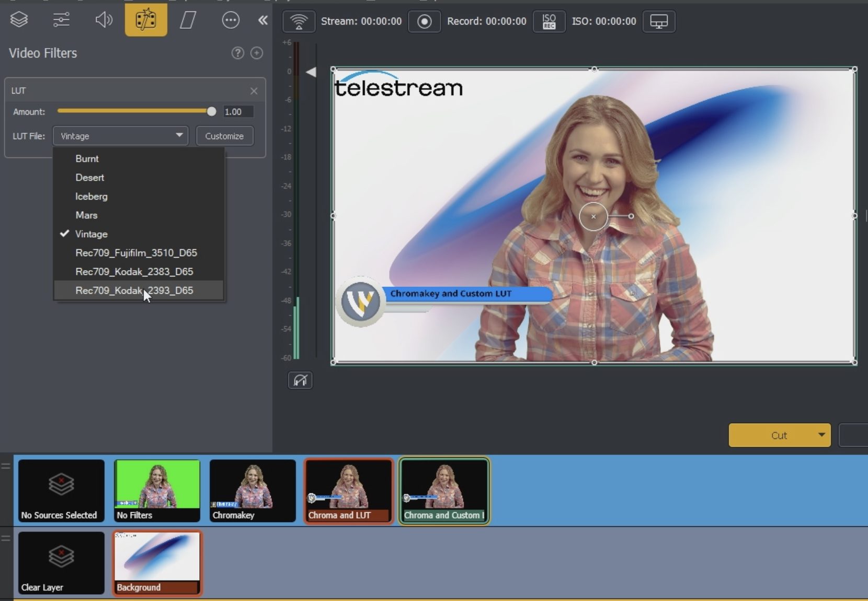
Task: Select Rec709_Fujifilm_3510_D65 LUT option
Action: click(136, 253)
